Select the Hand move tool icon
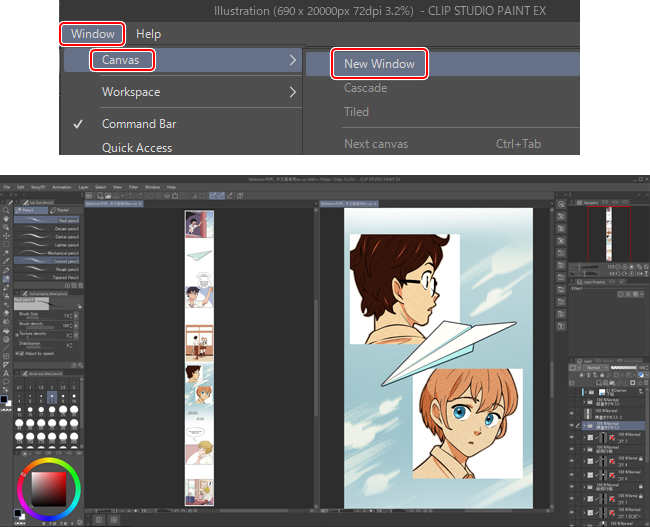The width and height of the screenshot is (650, 527). point(5,220)
